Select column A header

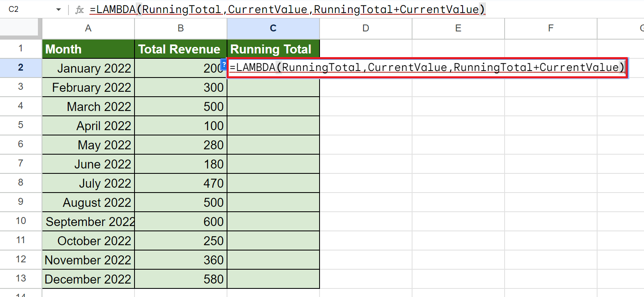[x=88, y=28]
